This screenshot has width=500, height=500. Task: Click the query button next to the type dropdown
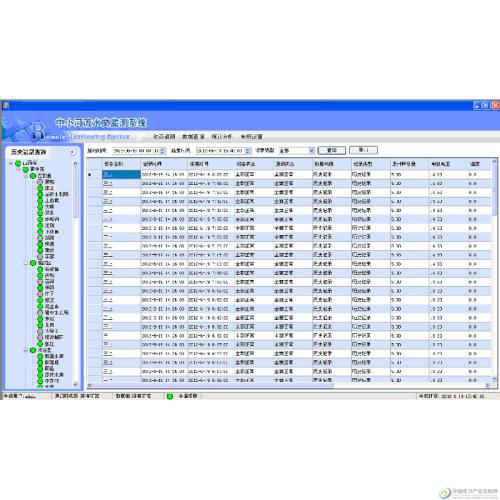point(332,150)
